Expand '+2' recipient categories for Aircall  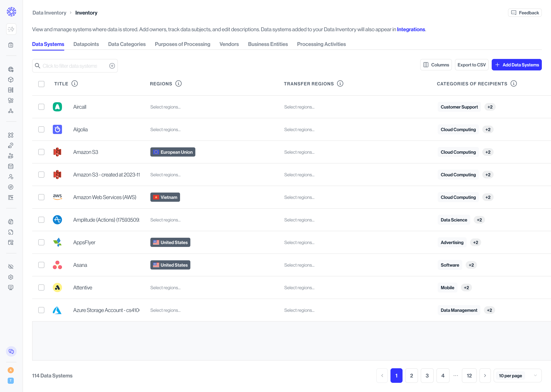(x=490, y=107)
